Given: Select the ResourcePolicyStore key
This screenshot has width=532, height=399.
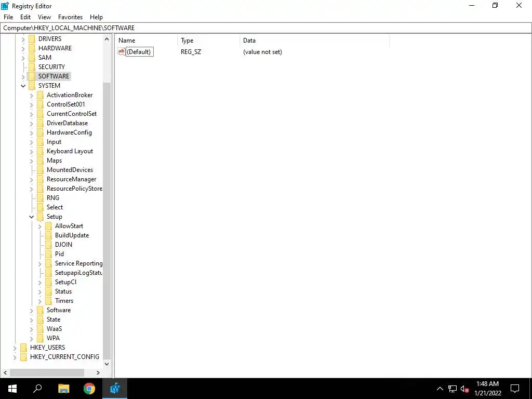Looking at the screenshot, I should 74,188.
